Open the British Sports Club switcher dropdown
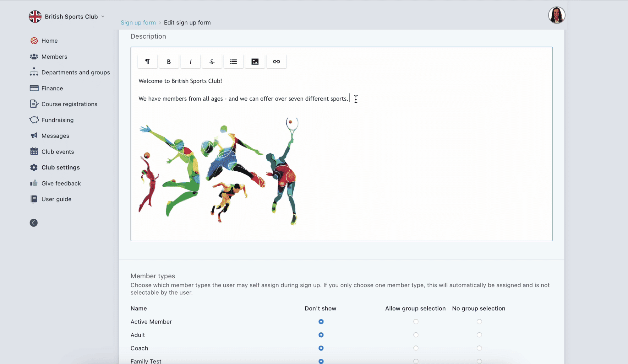This screenshot has width=628, height=364. 68,16
